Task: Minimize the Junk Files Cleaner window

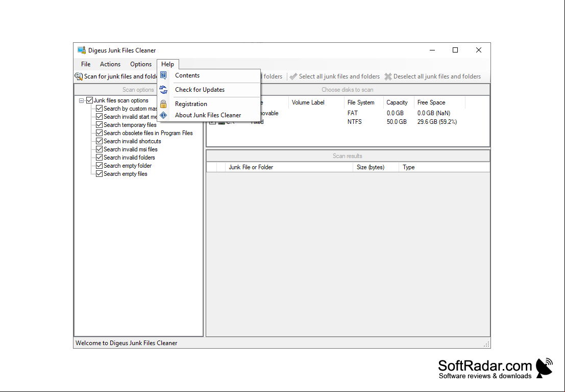Action: point(432,50)
